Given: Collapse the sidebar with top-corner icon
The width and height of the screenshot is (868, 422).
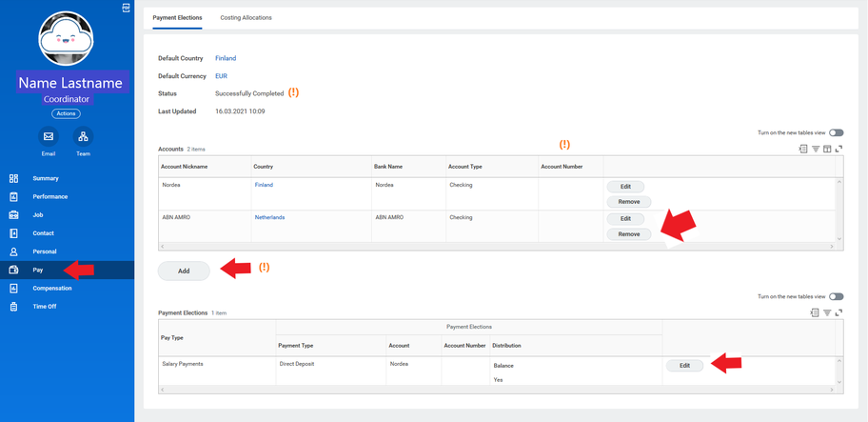Looking at the screenshot, I should (126, 8).
